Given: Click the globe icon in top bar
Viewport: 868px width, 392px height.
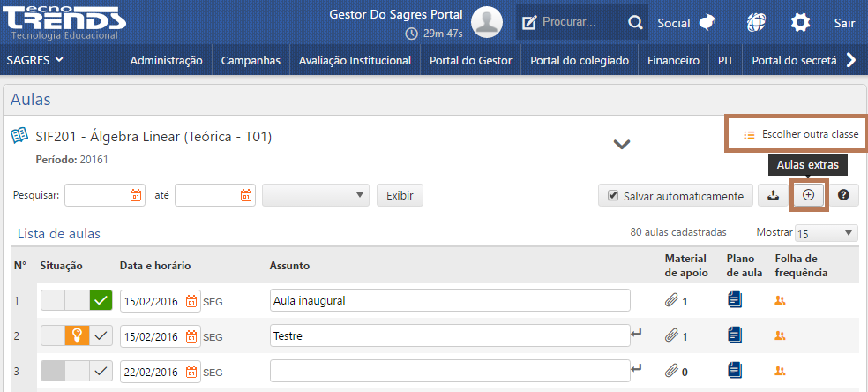Looking at the screenshot, I should click(756, 23).
